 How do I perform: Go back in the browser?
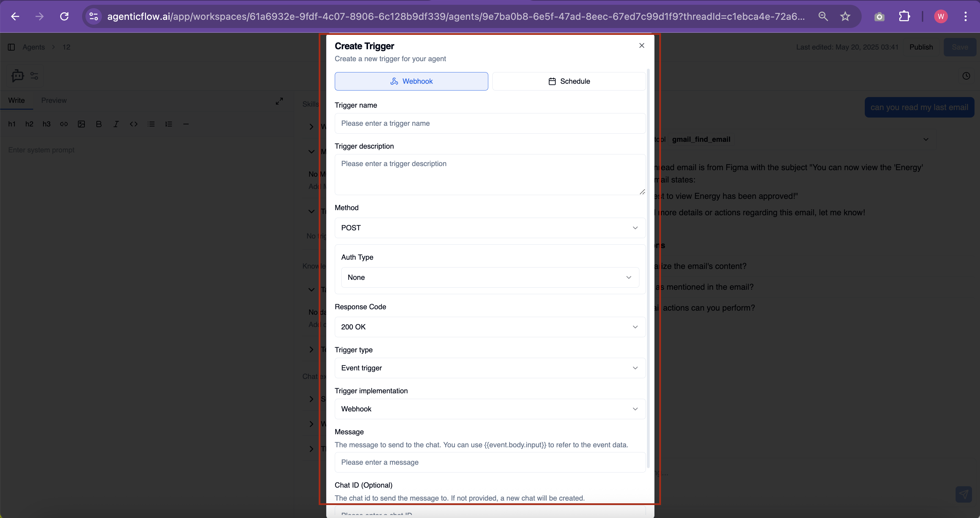[15, 16]
